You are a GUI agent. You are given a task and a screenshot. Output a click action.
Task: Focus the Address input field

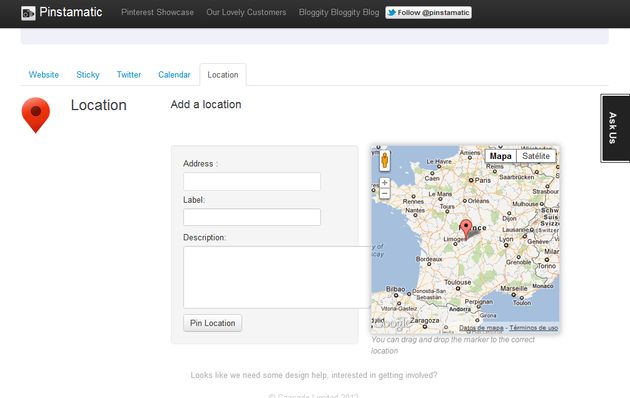click(252, 182)
